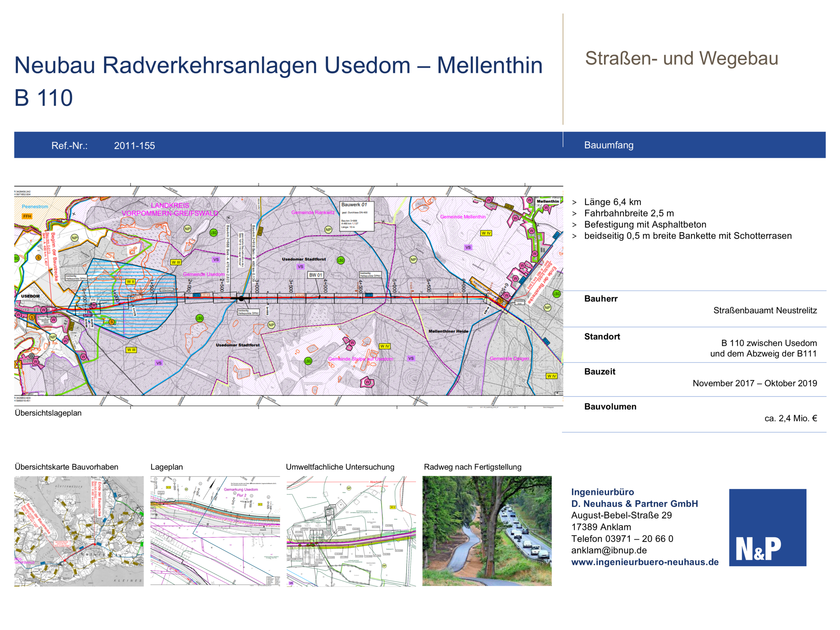Image resolution: width=840 pixels, height=630 pixels.
Task: Open the www.ingenieurbuero-neuhaus.de website link
Action: (644, 562)
